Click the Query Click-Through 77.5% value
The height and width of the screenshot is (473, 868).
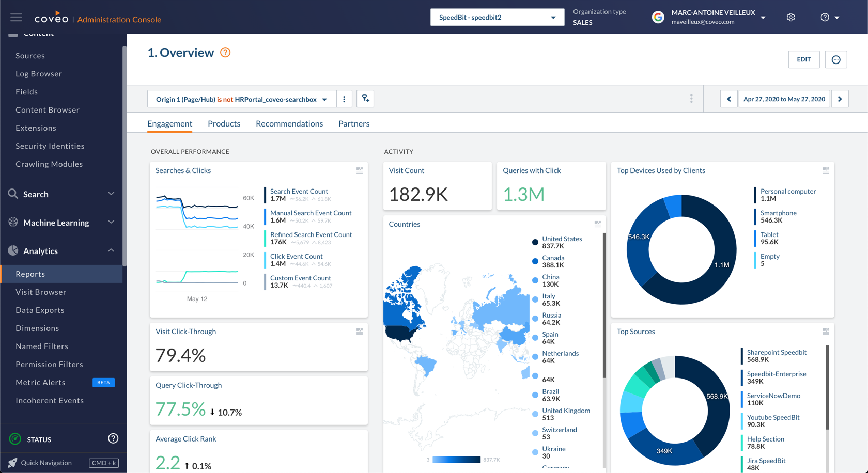[x=180, y=409]
